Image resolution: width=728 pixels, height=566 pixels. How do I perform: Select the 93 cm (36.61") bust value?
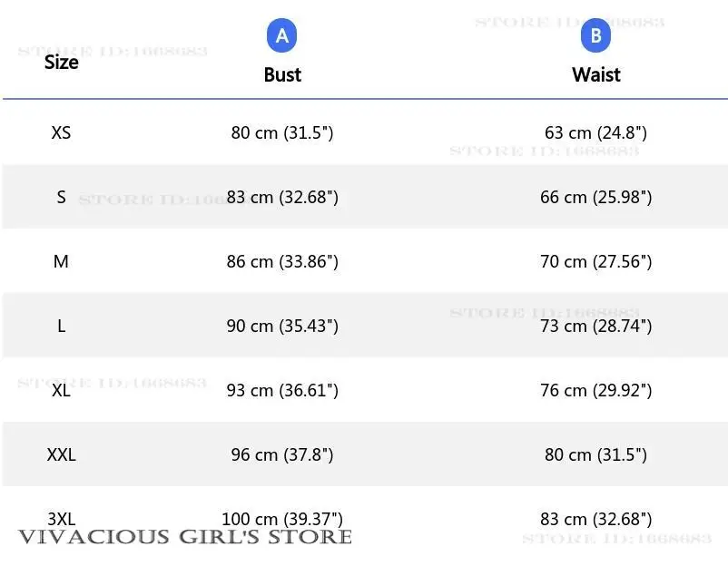[282, 390]
